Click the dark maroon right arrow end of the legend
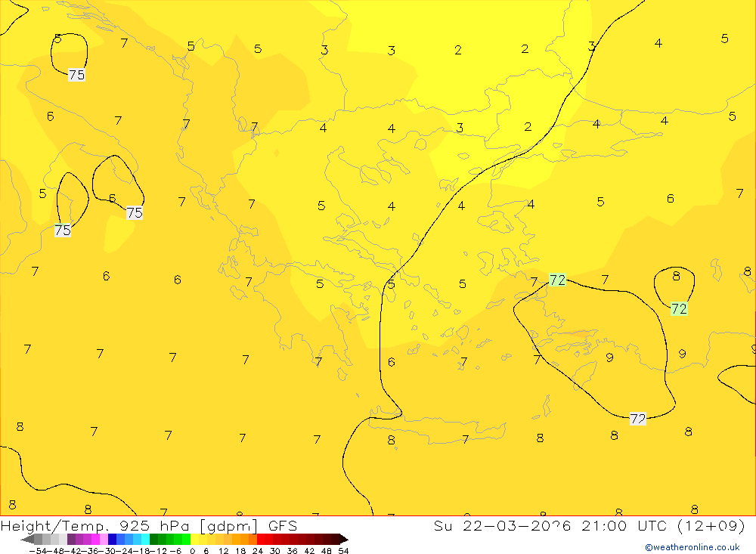The width and height of the screenshot is (756, 554). [x=344, y=539]
